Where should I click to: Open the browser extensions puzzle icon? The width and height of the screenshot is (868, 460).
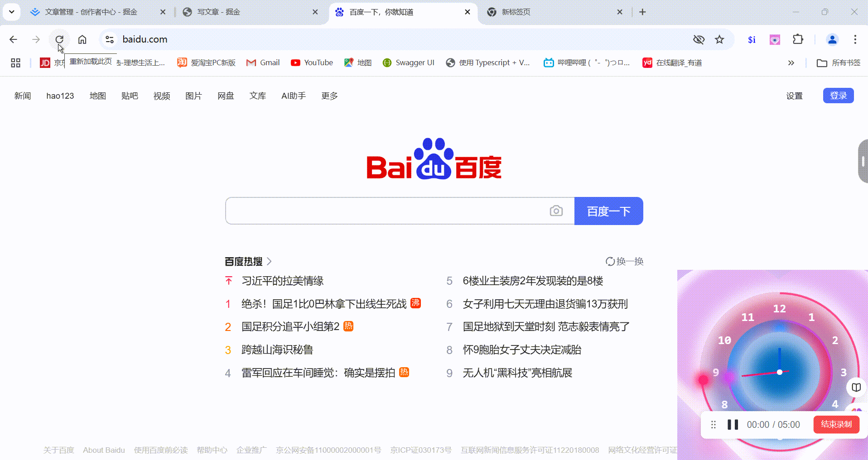[x=798, y=39]
